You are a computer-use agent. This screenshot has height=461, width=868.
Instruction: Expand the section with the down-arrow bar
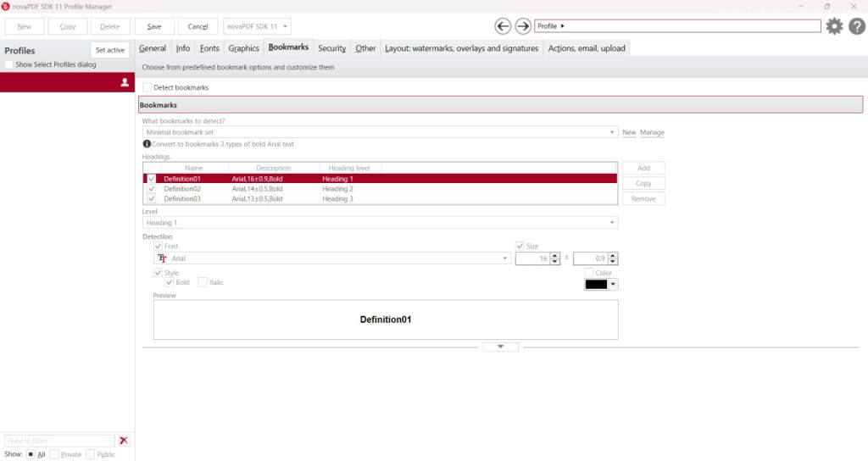[500, 347]
